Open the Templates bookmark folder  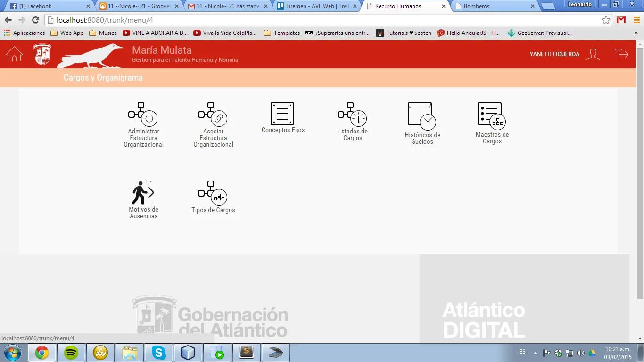pos(282,33)
